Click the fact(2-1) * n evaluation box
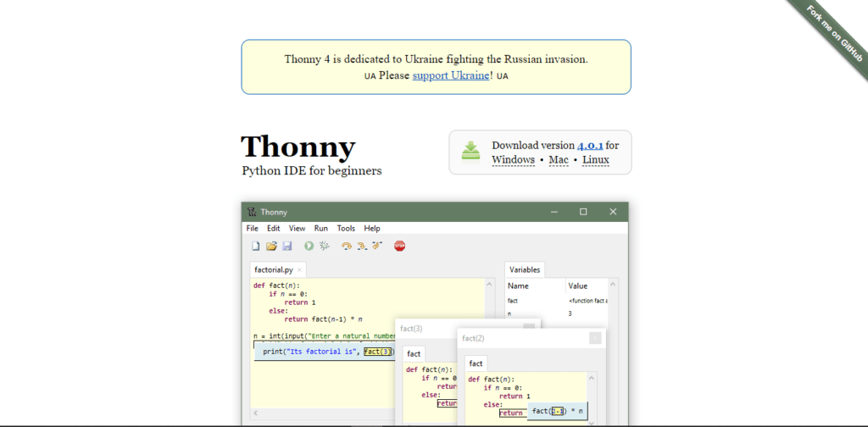The image size is (868, 427). [558, 412]
